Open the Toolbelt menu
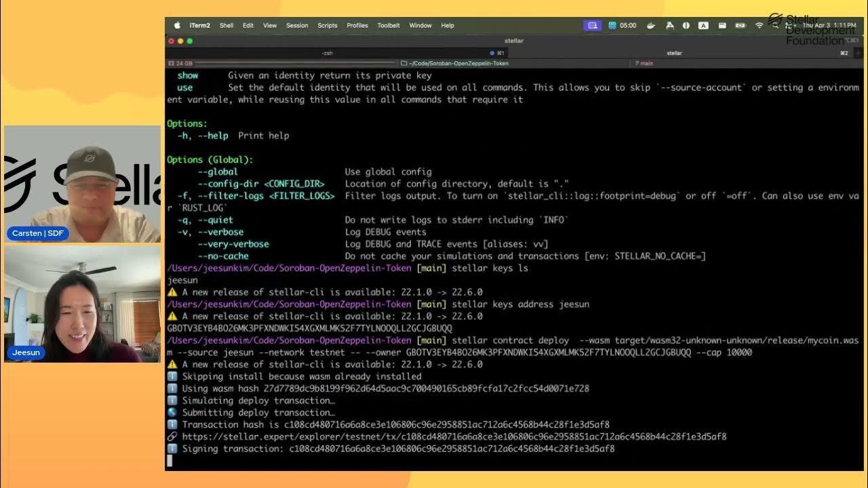 pyautogui.click(x=389, y=25)
